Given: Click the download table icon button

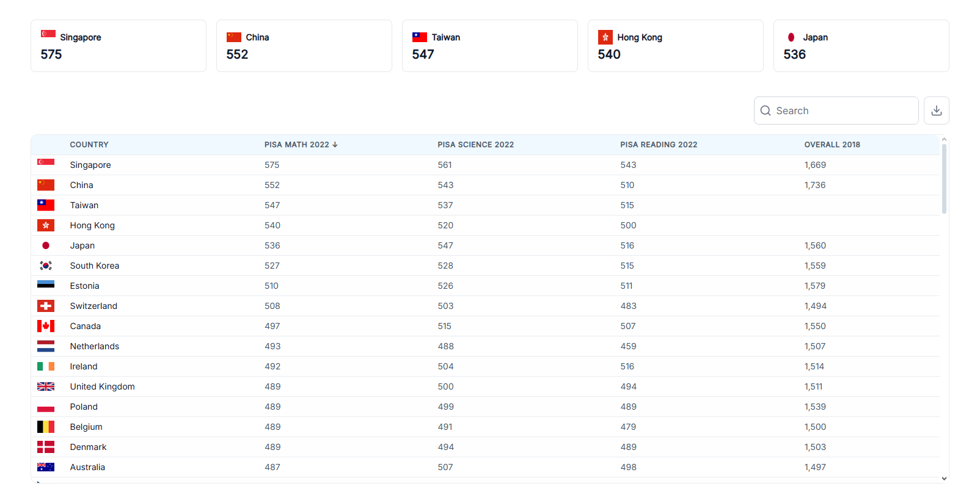Looking at the screenshot, I should coord(936,111).
